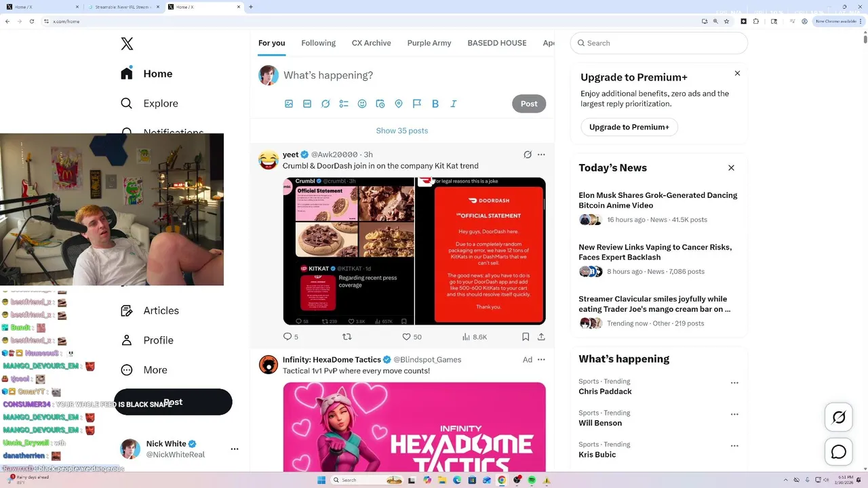Screen dimensions: 868x488
Task: Click Show 35 posts link
Action: pos(402,131)
